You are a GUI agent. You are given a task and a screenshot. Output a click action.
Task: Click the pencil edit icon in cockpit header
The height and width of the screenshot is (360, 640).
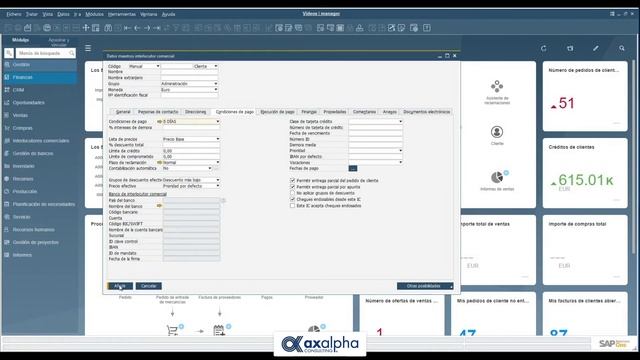596,48
